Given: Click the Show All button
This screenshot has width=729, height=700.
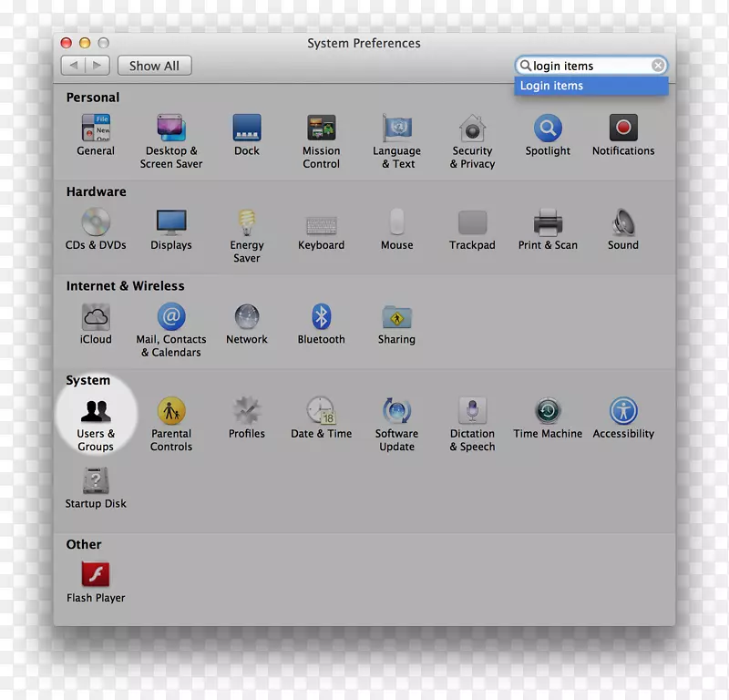Looking at the screenshot, I should pos(154,65).
